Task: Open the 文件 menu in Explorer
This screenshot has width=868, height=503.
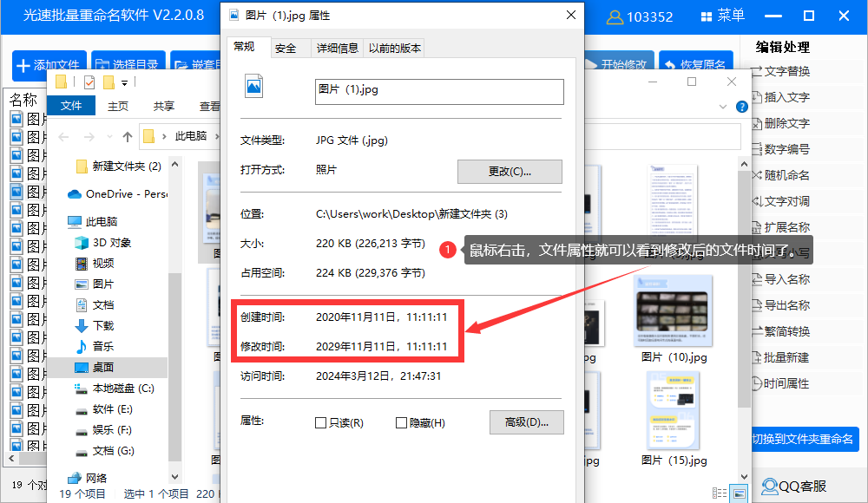Action: point(71,106)
